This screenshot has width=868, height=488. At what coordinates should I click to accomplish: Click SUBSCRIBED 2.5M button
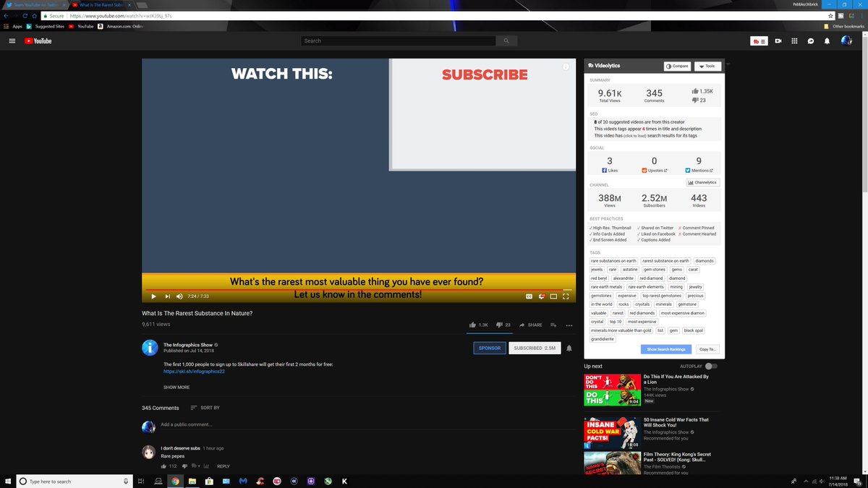(535, 348)
